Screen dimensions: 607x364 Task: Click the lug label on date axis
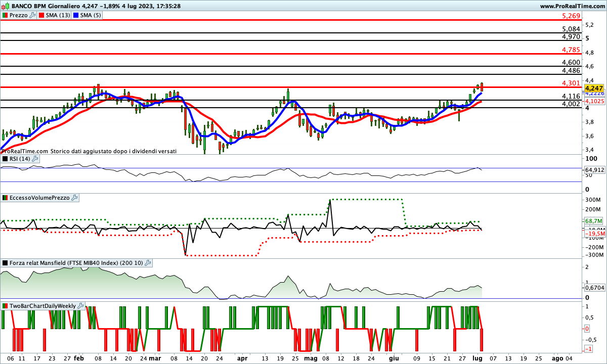477,358
